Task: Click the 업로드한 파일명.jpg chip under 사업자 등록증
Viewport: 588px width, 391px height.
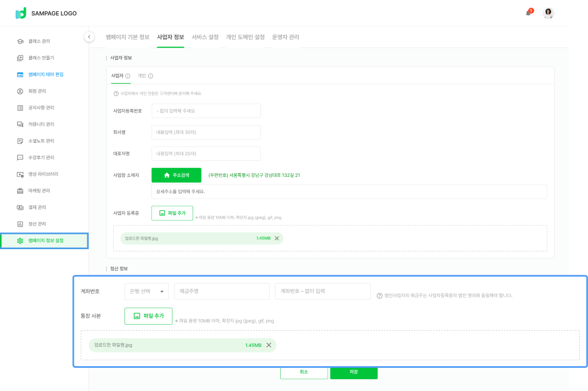Action: (x=202, y=238)
